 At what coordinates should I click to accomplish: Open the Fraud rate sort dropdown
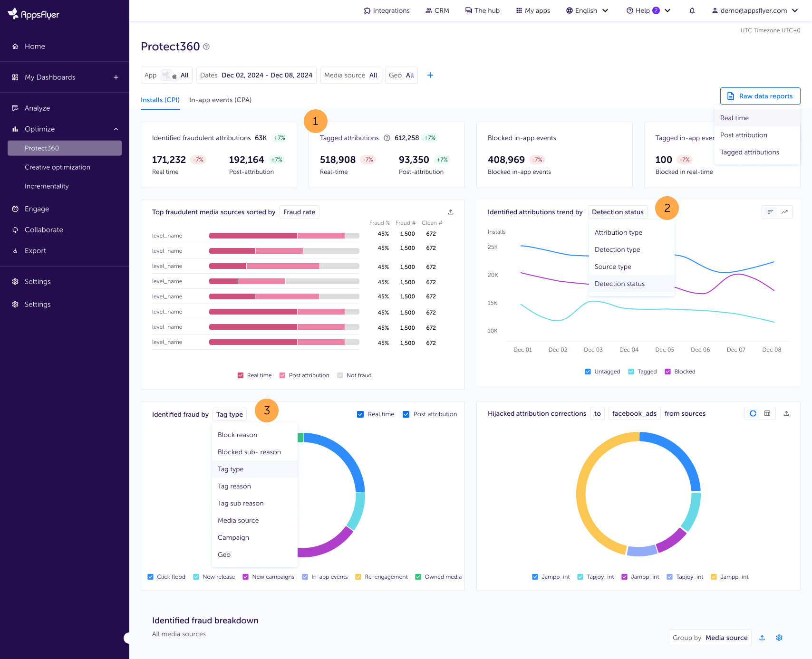point(299,212)
